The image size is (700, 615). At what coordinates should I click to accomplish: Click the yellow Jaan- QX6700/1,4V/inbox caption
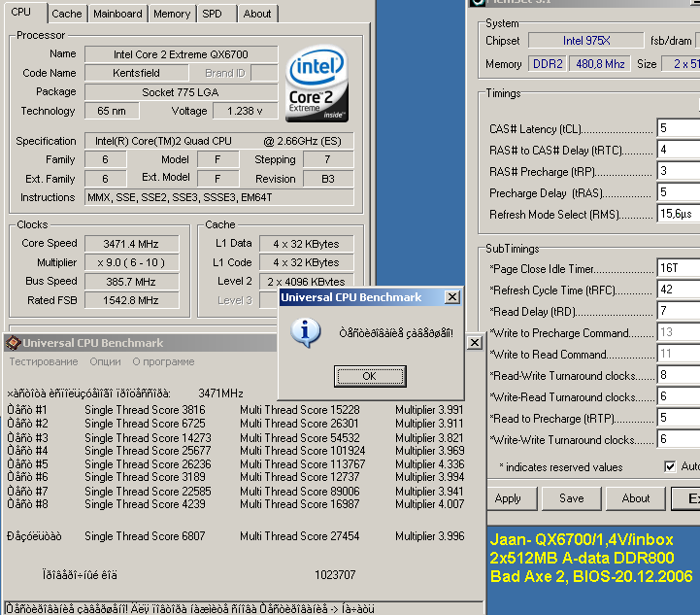(582, 540)
